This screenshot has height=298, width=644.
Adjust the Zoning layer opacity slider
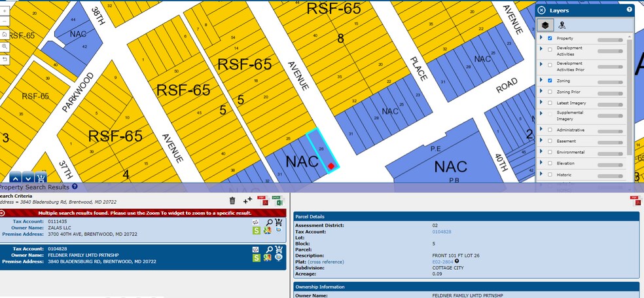coord(609,81)
